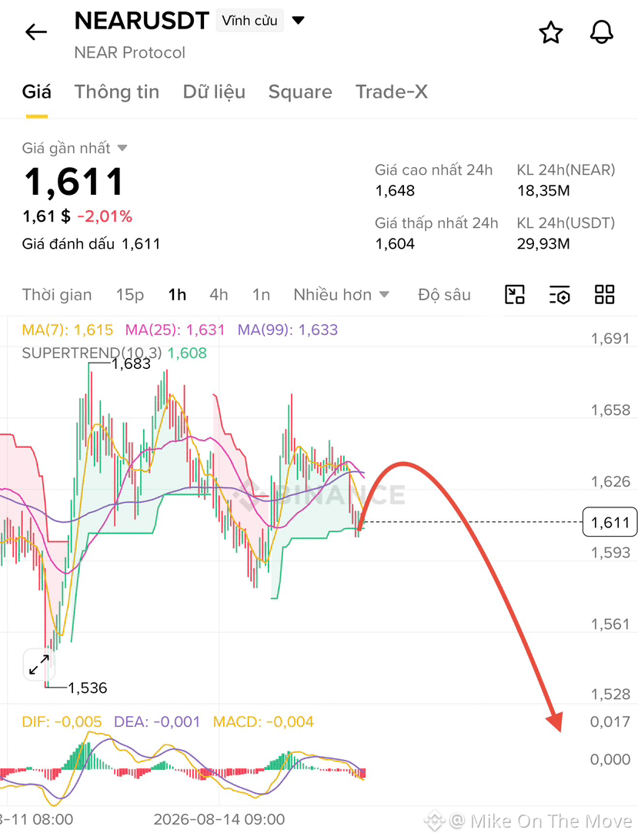The height and width of the screenshot is (840, 638).
Task: Tap the MACD: -0,004 value label
Action: 263,721
